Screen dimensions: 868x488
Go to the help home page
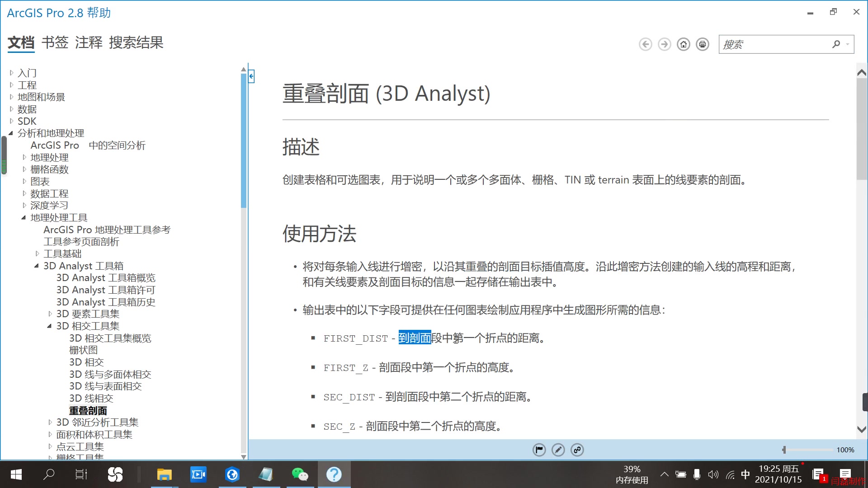click(x=683, y=44)
